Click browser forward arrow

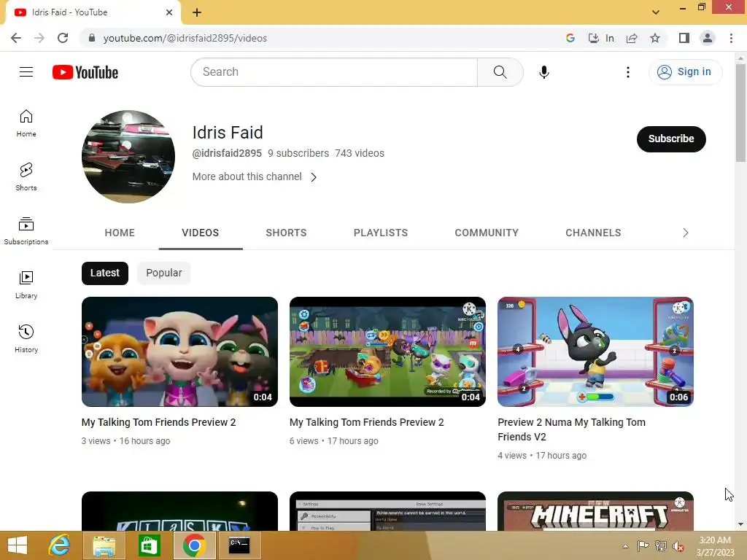tap(39, 38)
